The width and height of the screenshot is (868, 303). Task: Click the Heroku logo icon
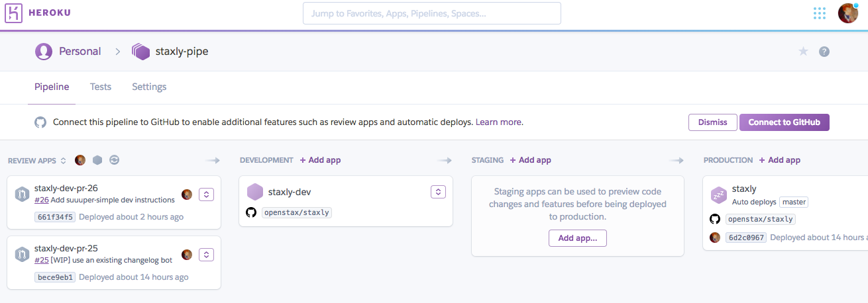[x=13, y=13]
